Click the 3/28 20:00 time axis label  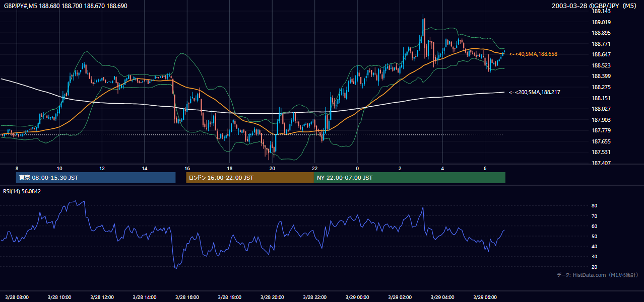click(x=272, y=297)
